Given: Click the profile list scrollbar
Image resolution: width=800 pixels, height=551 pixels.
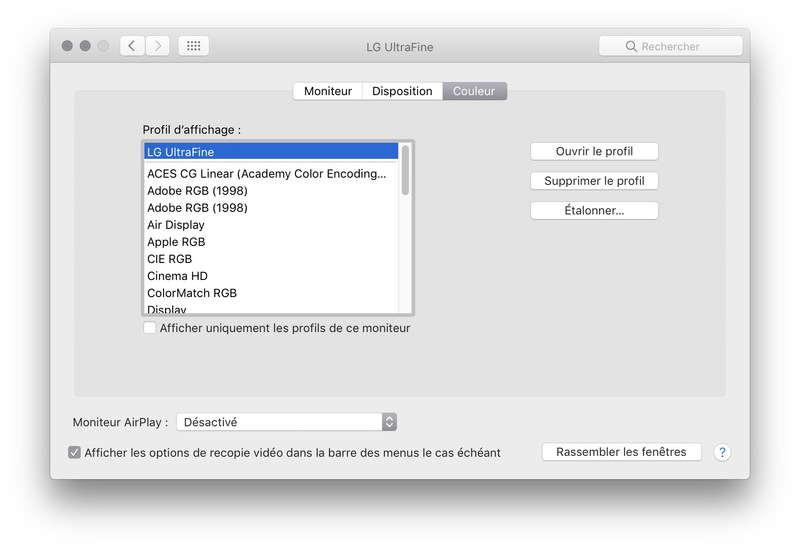Looking at the screenshot, I should click(x=405, y=170).
